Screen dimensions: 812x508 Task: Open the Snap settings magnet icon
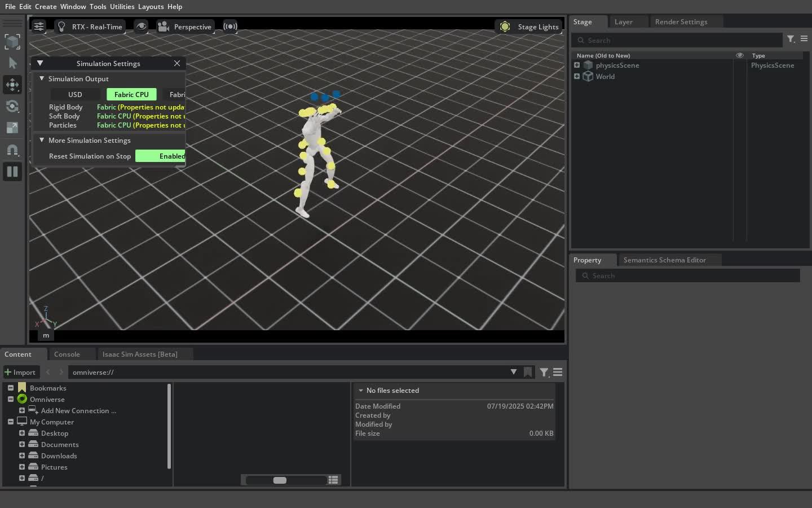pyautogui.click(x=12, y=150)
